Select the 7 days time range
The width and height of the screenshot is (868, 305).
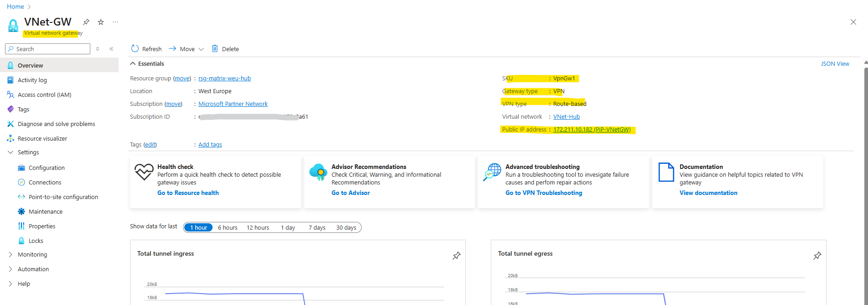pyautogui.click(x=317, y=227)
